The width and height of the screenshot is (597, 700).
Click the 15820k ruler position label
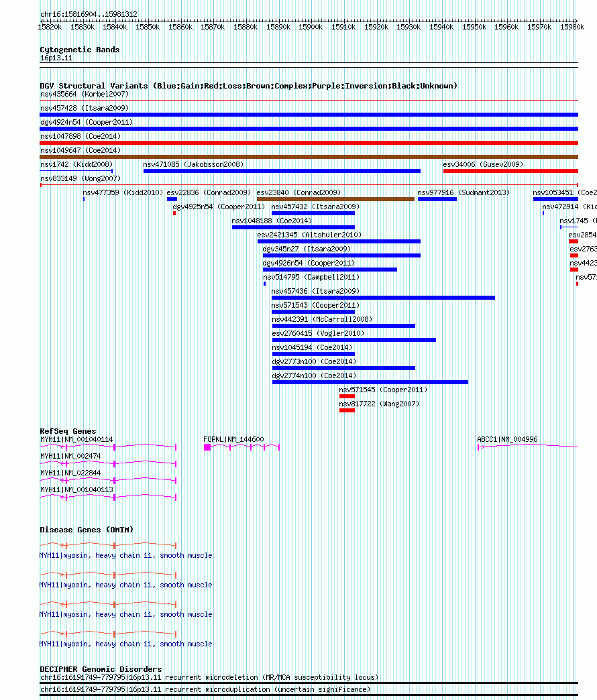coord(50,27)
